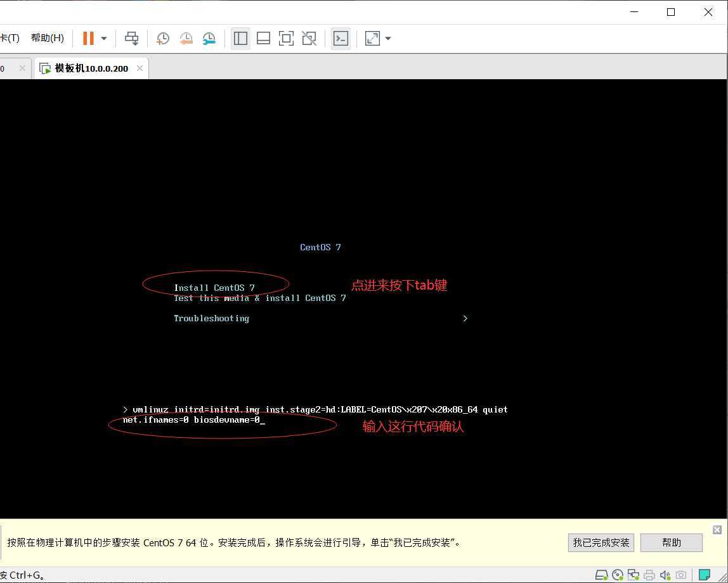Screen dimensions: 728x583
Task: Pause the virtual machine with the orange button
Action: [88, 38]
